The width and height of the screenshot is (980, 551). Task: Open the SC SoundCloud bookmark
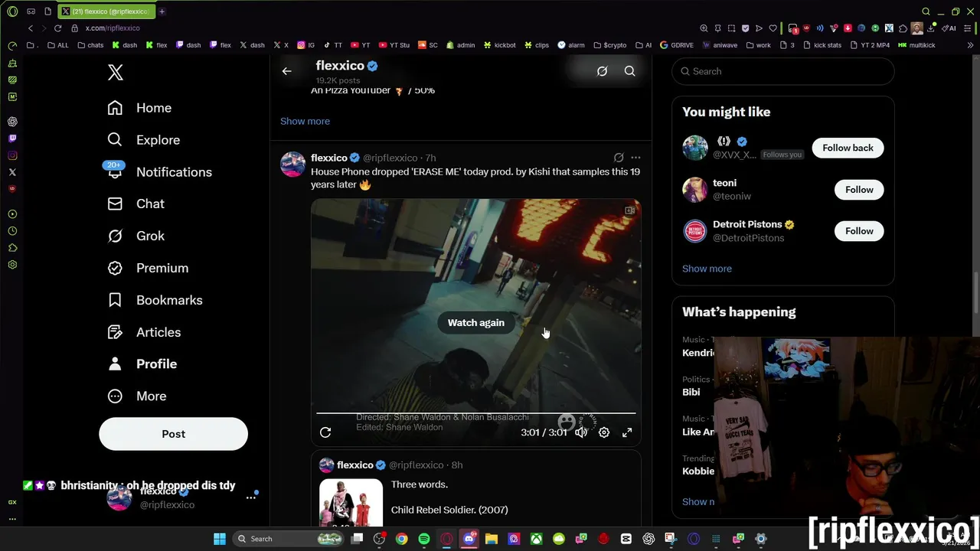(x=428, y=45)
